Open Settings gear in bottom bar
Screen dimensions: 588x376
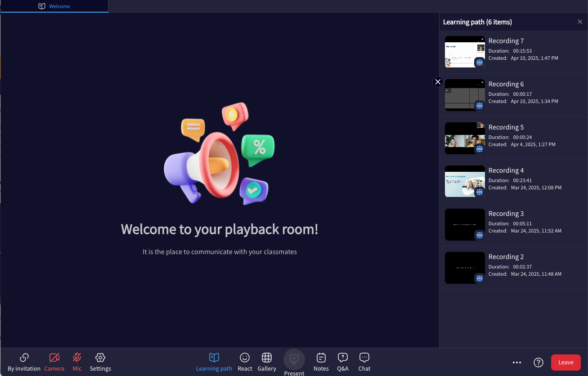[x=100, y=362]
